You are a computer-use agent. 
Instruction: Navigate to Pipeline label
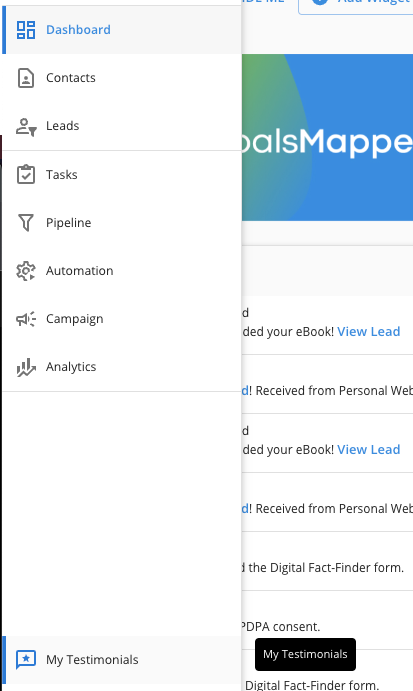pos(68,223)
